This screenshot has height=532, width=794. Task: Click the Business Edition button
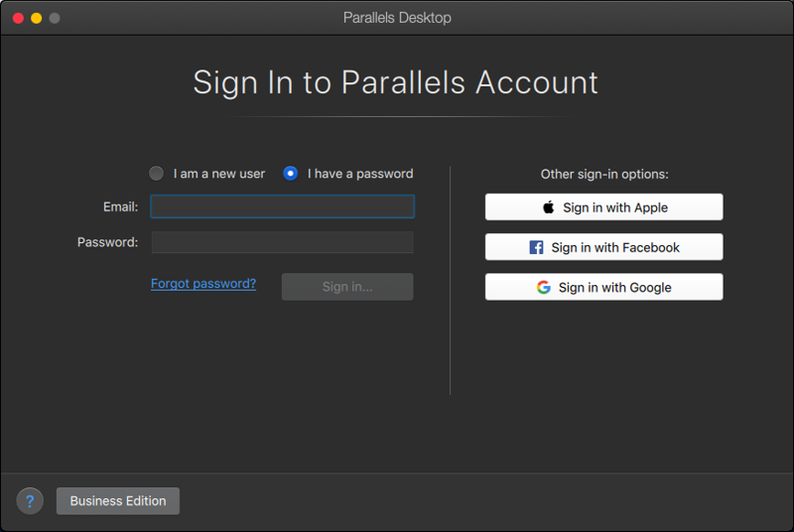click(118, 501)
